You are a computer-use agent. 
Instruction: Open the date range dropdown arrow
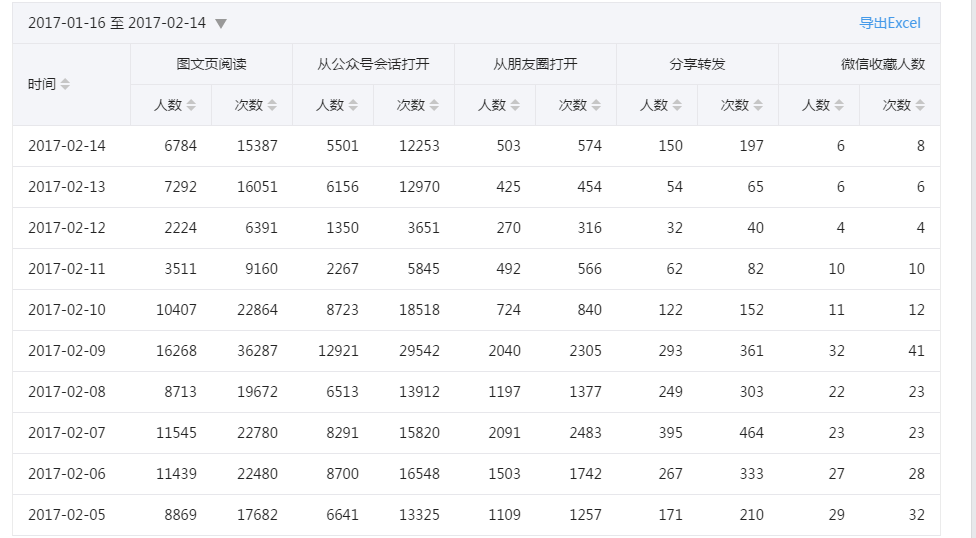click(220, 24)
